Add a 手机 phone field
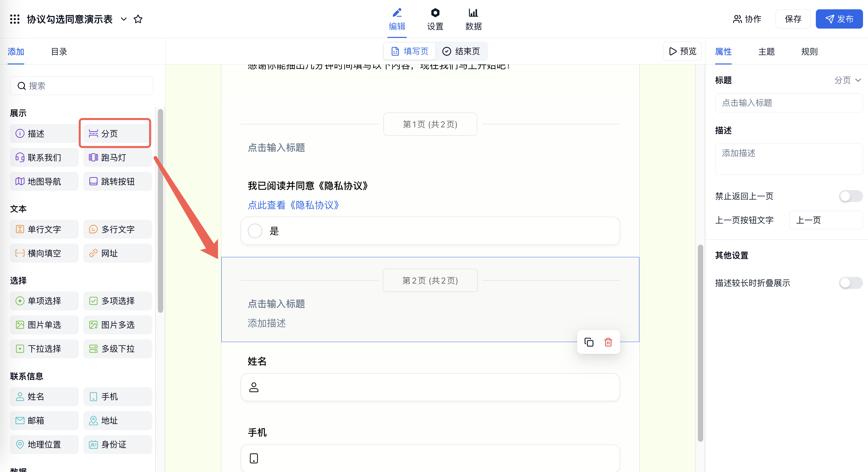868x472 pixels. tap(118, 397)
